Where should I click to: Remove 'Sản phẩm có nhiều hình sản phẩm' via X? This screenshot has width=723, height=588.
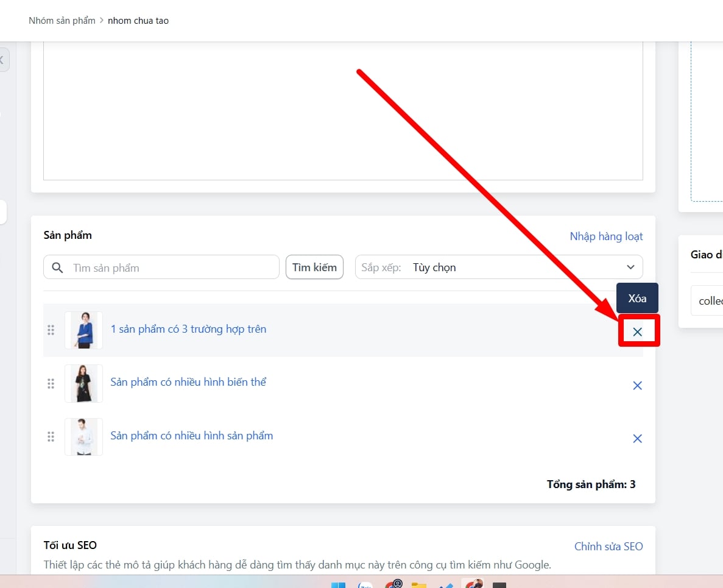637,439
